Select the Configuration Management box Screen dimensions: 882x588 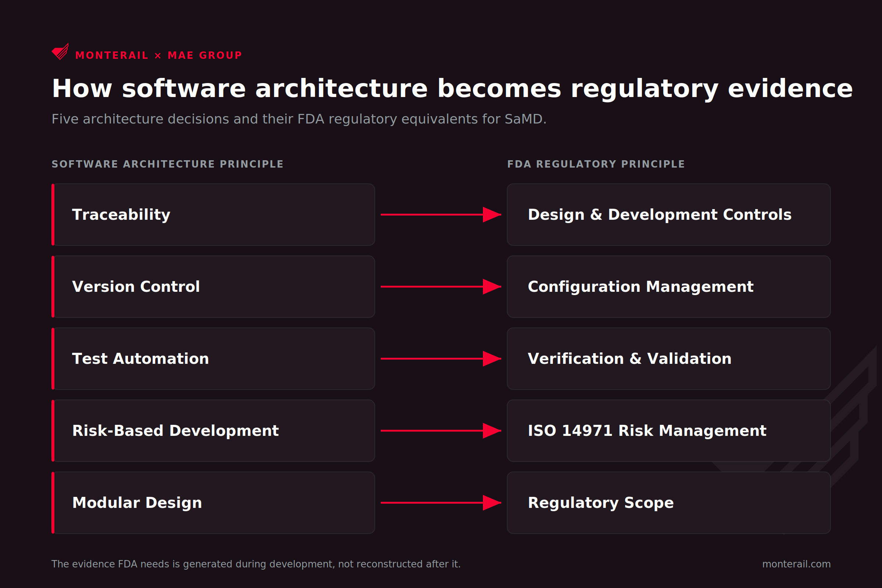(668, 287)
